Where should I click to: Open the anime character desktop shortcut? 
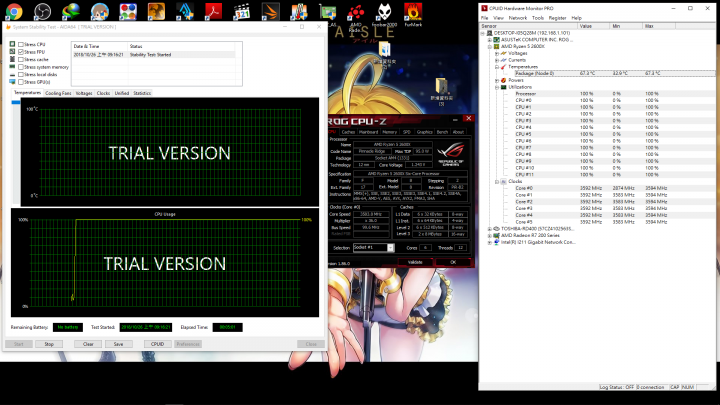pos(99,11)
